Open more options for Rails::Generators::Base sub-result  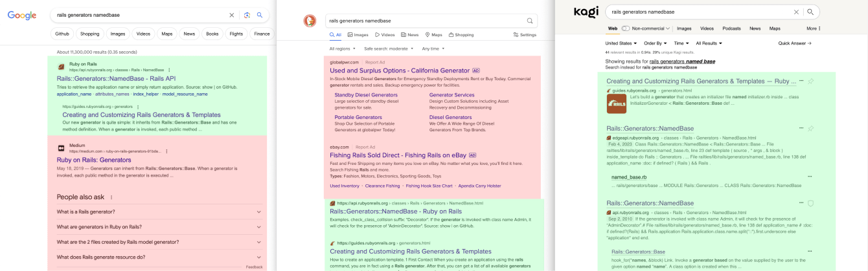click(x=810, y=251)
